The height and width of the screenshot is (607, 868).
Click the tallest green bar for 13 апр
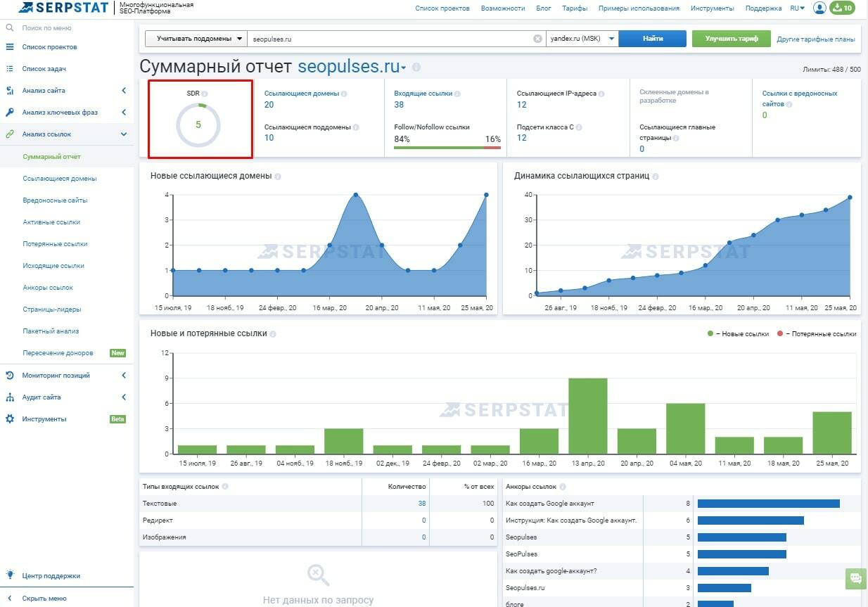[x=588, y=416]
